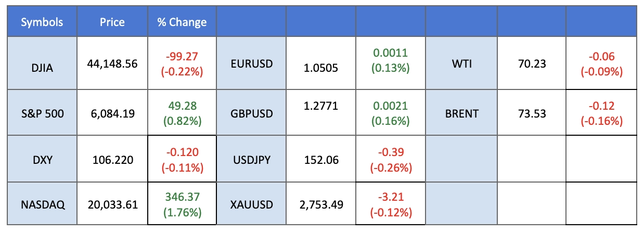Select the Price column header
Viewport: 644px width, 233px height.
(112, 22)
